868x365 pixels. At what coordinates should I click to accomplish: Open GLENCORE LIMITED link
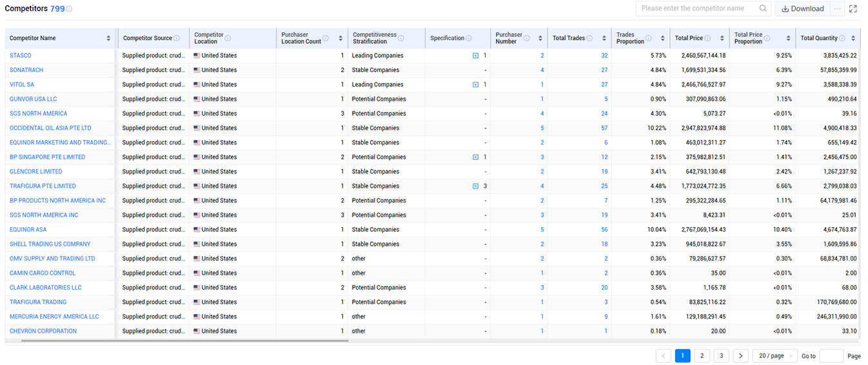pyautogui.click(x=36, y=172)
